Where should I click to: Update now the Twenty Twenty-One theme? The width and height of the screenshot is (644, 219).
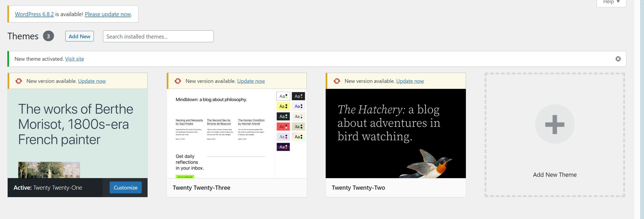click(92, 81)
